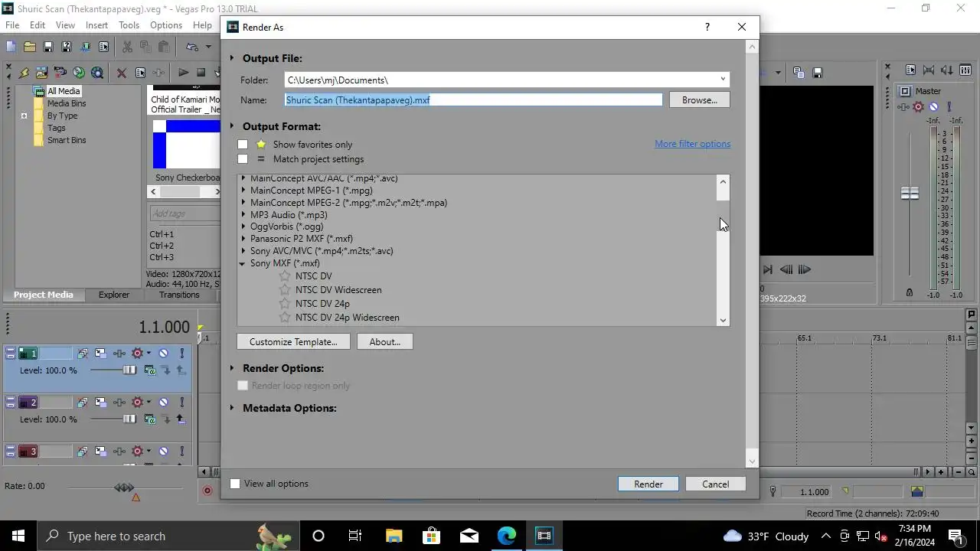This screenshot has width=980, height=551.
Task: Expand the By Type media tree node
Action: (x=24, y=116)
